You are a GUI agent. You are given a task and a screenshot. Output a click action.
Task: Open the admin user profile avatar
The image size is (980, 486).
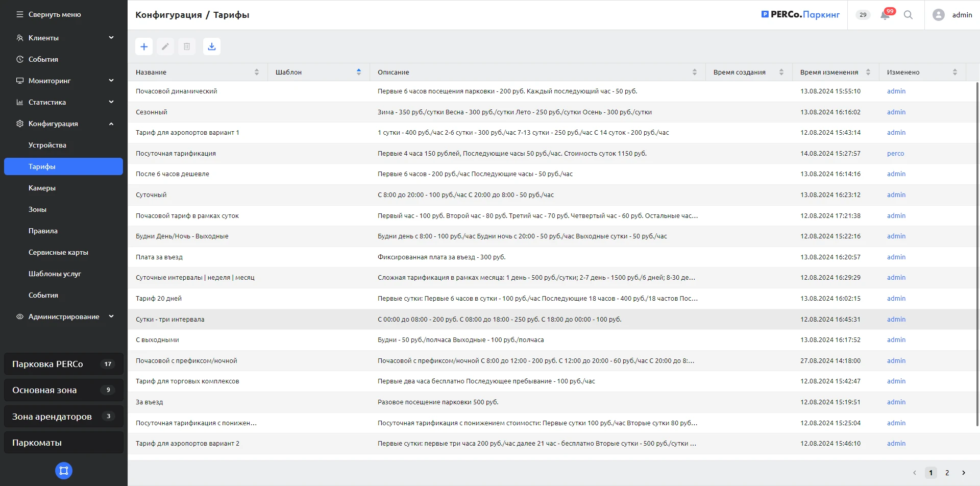point(938,15)
